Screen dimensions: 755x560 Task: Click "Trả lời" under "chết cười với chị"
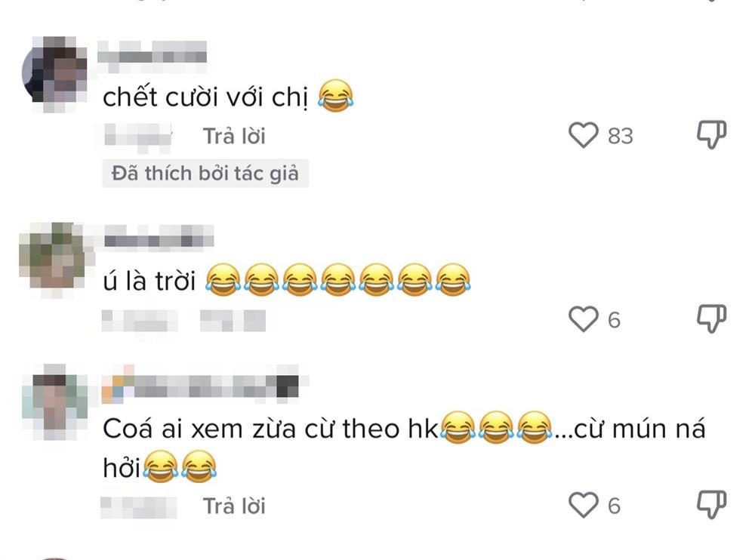click(234, 137)
